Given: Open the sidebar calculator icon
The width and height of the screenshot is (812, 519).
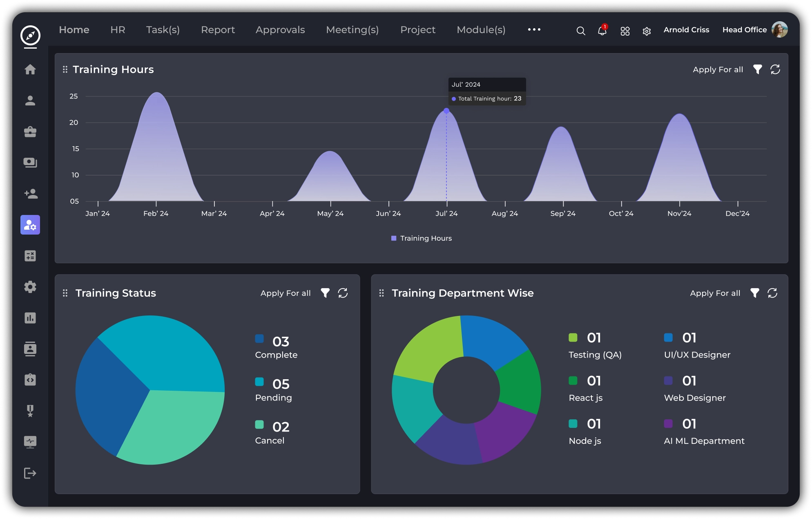Looking at the screenshot, I should (x=30, y=256).
